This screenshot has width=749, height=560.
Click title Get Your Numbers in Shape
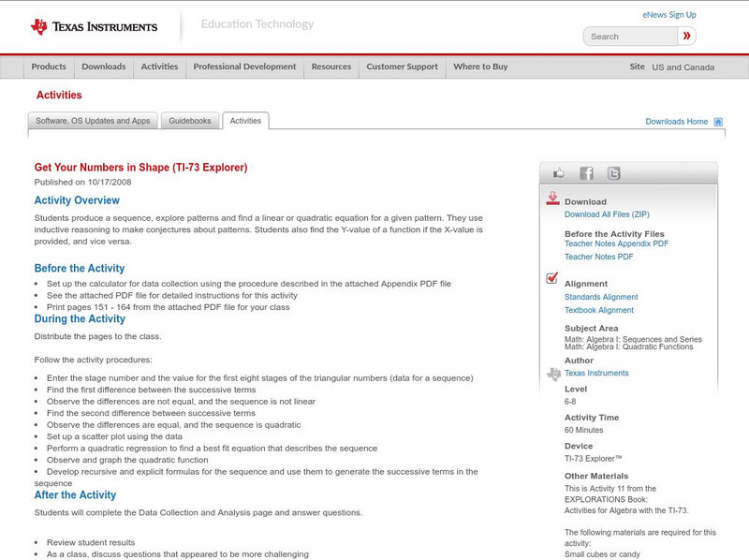(141, 168)
